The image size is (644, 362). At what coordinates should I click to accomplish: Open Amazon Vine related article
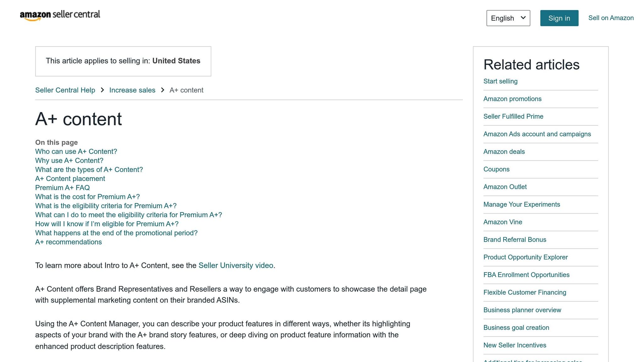[x=502, y=222]
